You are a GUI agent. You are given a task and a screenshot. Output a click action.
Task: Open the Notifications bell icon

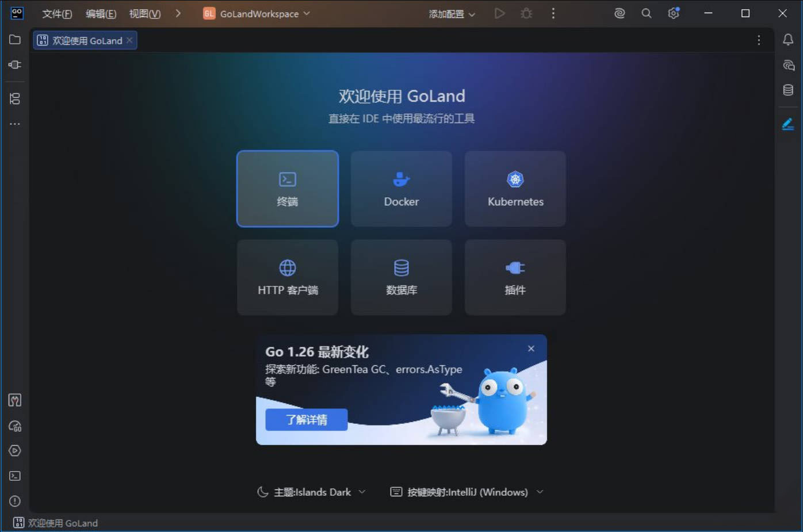788,40
